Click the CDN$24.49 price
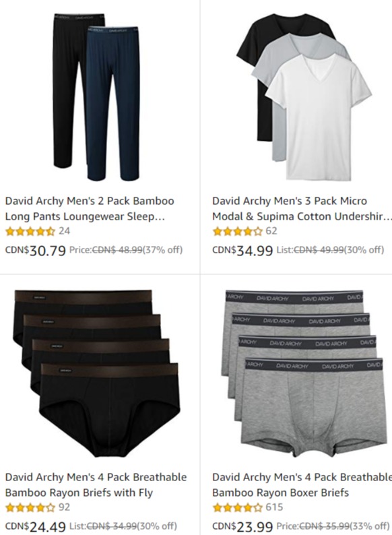 pos(36,526)
